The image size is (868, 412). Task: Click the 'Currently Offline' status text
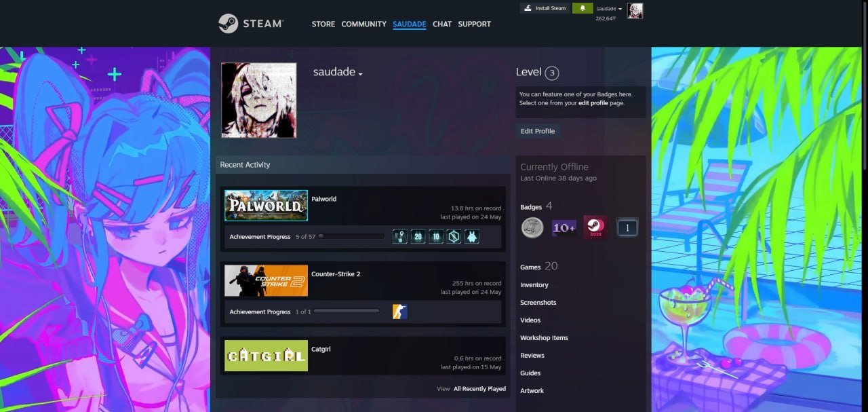coord(554,167)
